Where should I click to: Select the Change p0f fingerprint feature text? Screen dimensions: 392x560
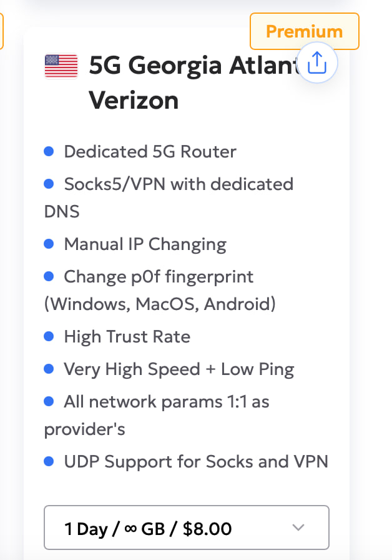[159, 276]
